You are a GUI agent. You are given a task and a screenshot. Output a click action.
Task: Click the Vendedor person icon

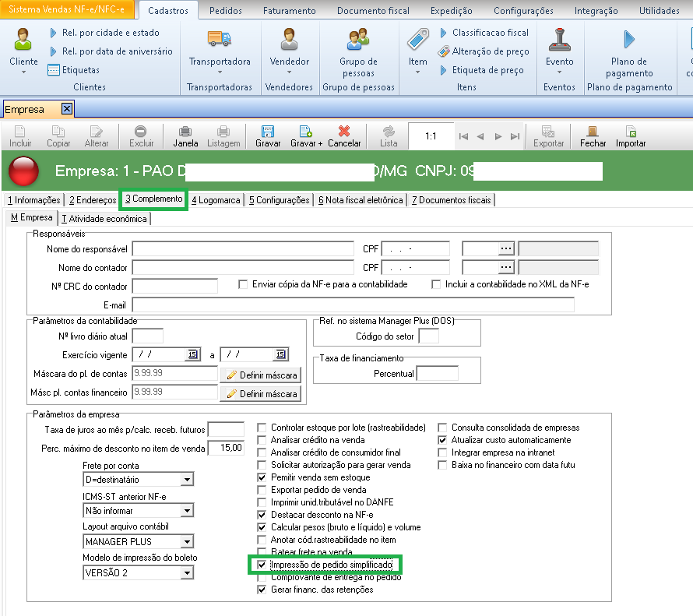coord(289,39)
